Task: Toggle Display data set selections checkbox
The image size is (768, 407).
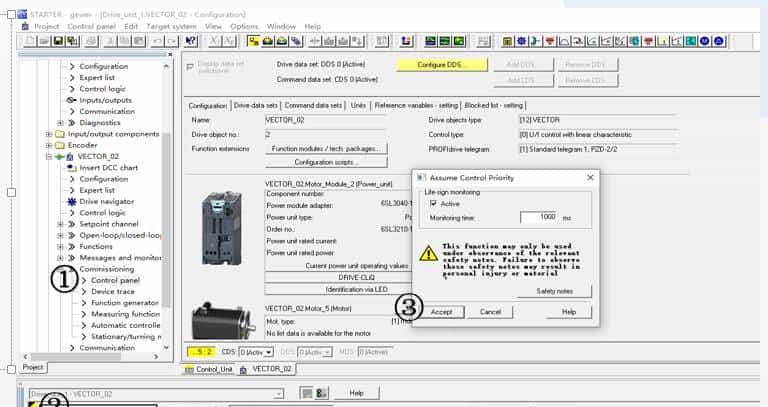Action: click(x=191, y=65)
